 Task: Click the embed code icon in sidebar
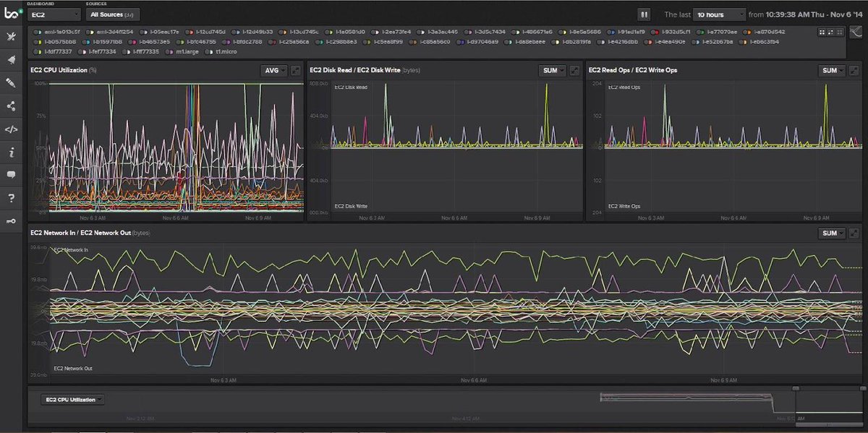(12, 129)
